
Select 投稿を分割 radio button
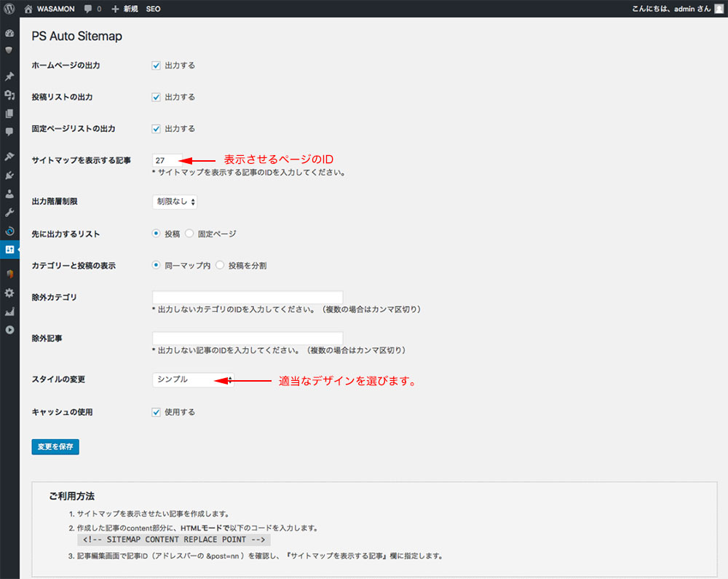[x=220, y=265]
